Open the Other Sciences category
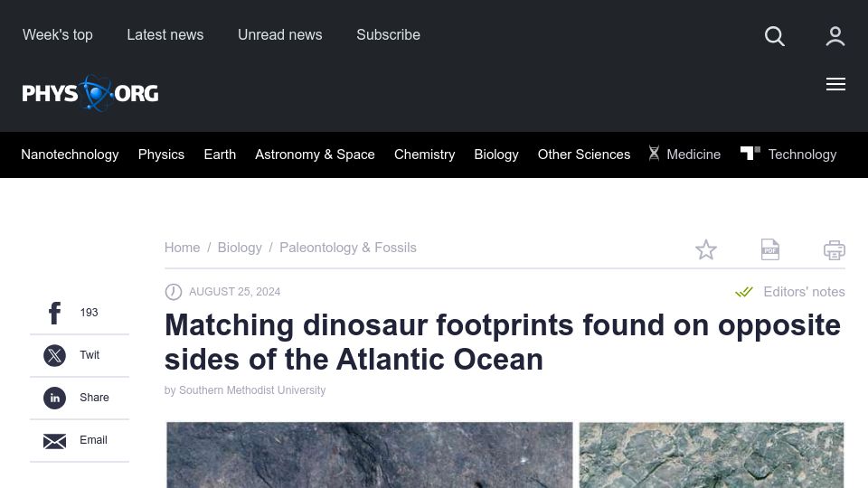The width and height of the screenshot is (868, 488). point(584,155)
